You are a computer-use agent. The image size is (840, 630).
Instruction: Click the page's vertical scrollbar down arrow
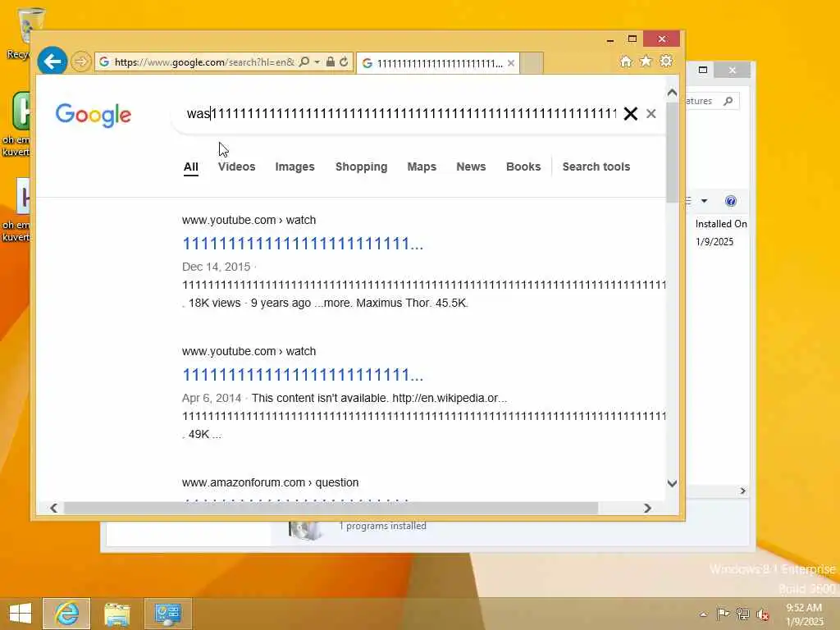coord(673,483)
